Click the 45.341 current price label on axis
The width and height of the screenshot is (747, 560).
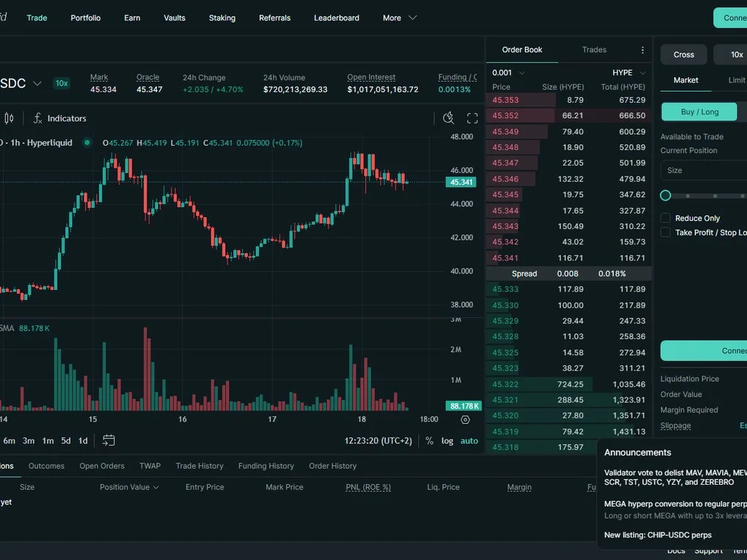[x=461, y=182]
